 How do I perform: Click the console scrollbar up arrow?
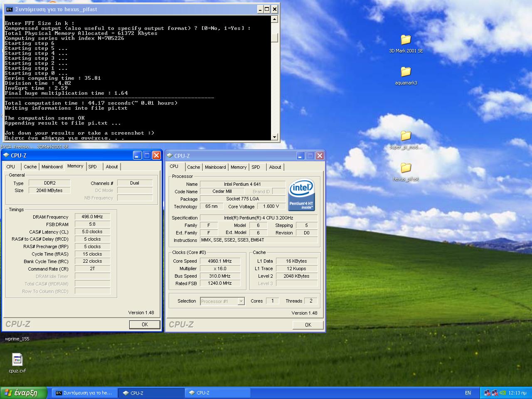click(274, 19)
